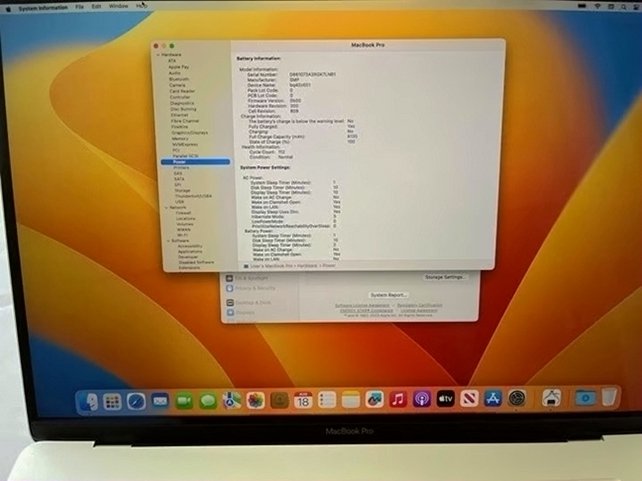Screen dimensions: 642x481
Task: Select Thunderbolt/USB4 in the sidebar
Action: [193, 196]
